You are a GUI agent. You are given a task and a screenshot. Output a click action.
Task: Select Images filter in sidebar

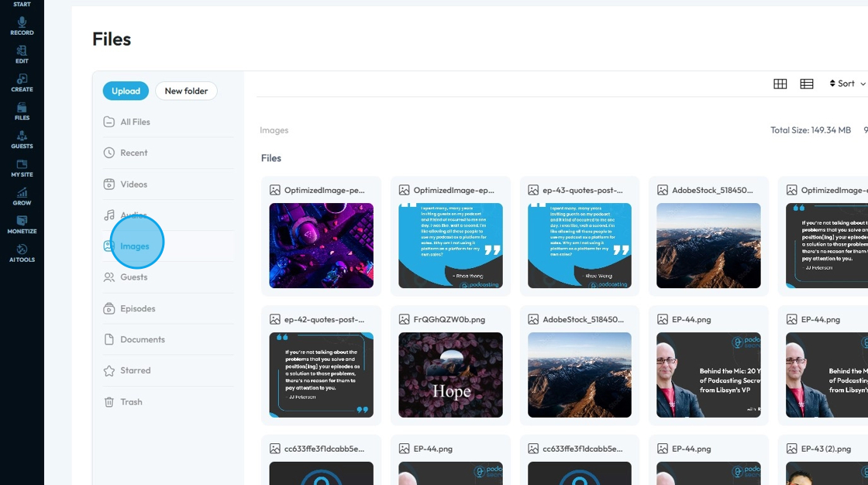[168, 246]
